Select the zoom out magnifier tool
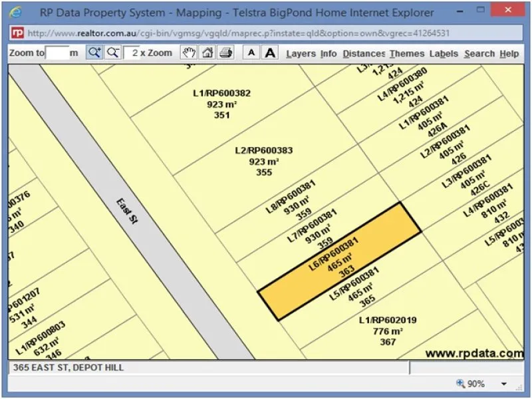This screenshot has height=399, width=532. pyautogui.click(x=112, y=52)
